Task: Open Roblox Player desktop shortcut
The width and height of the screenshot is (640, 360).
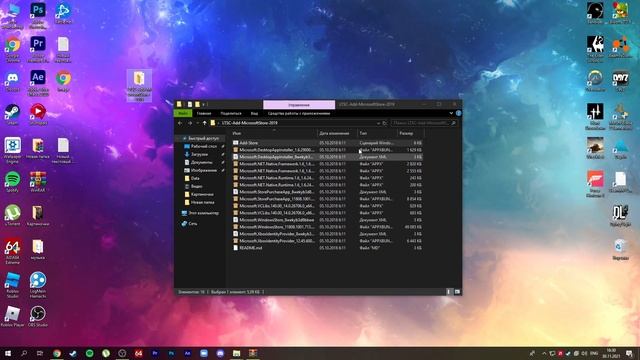Action: point(13,317)
